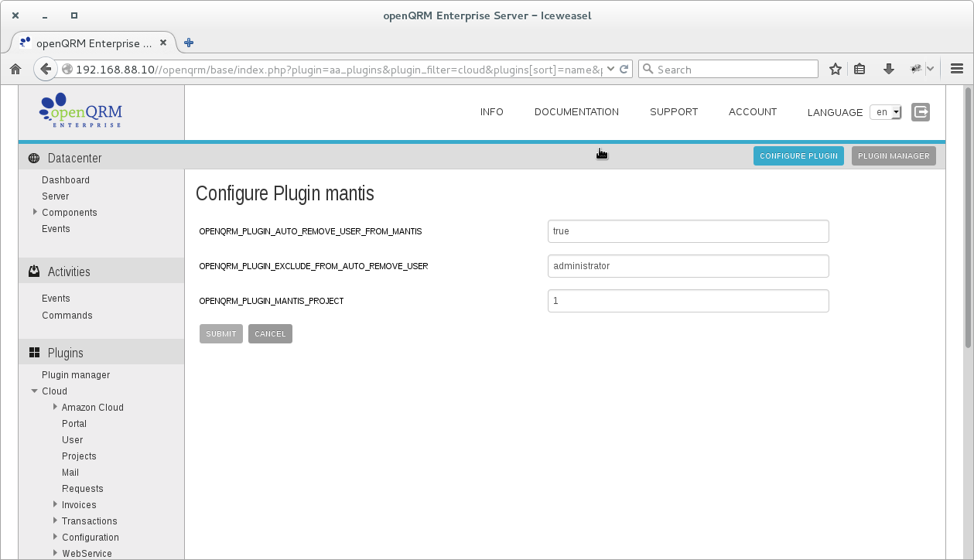Click the logout icon next to language
Image resolution: width=974 pixels, height=560 pixels.
(x=921, y=112)
